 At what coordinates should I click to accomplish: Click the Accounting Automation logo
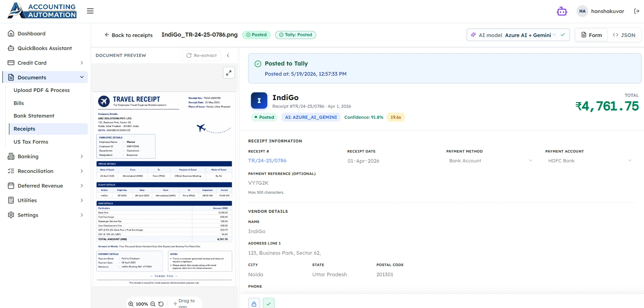pos(42,11)
